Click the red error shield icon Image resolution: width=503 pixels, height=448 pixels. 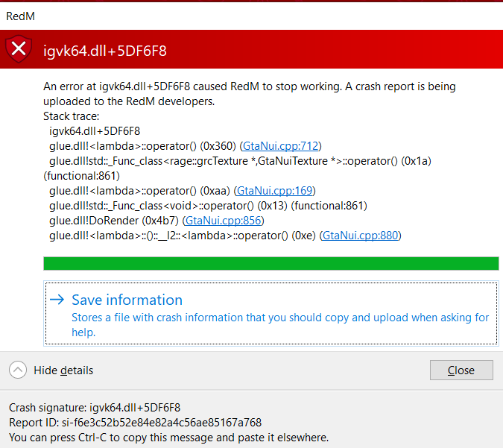point(19,48)
